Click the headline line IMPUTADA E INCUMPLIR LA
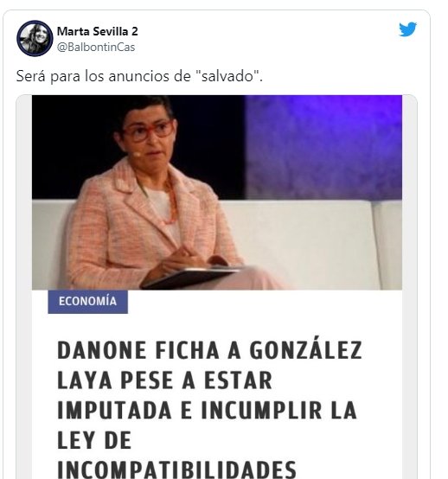The width and height of the screenshot is (448, 479). click(208, 411)
